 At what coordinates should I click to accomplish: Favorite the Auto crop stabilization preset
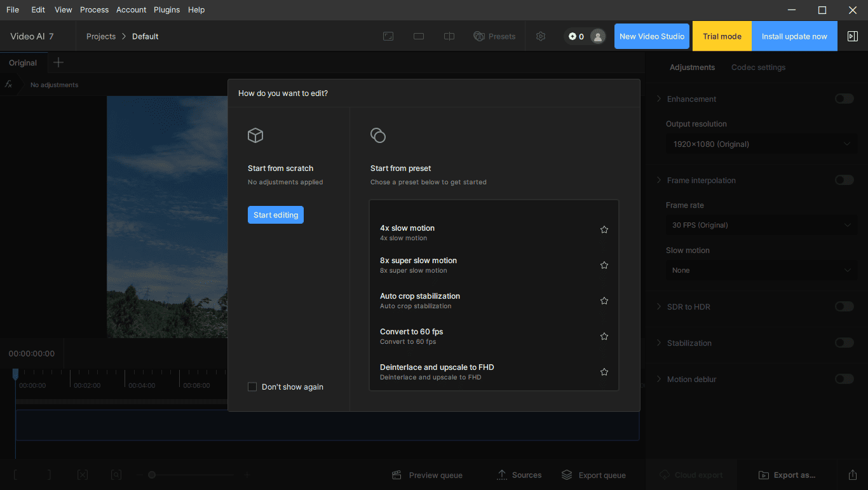(604, 301)
